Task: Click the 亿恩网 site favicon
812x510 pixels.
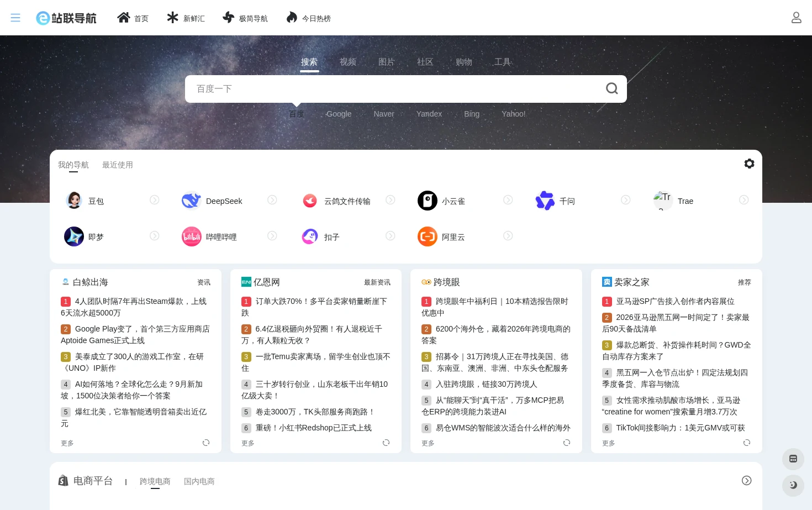Action: point(246,282)
